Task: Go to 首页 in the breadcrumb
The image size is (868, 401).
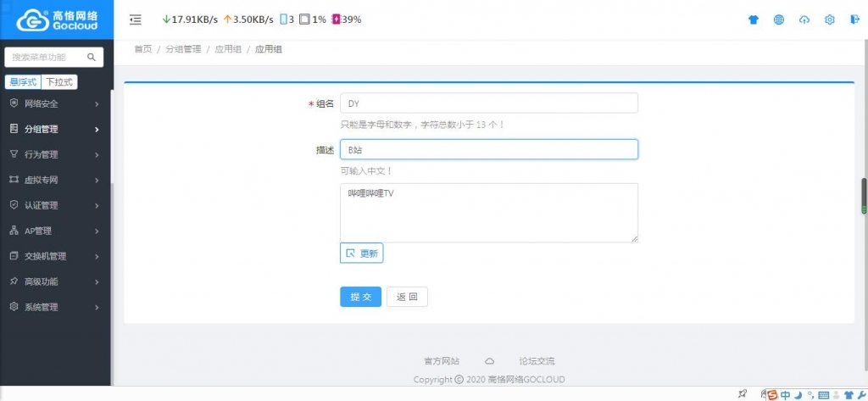Action: pyautogui.click(x=142, y=49)
